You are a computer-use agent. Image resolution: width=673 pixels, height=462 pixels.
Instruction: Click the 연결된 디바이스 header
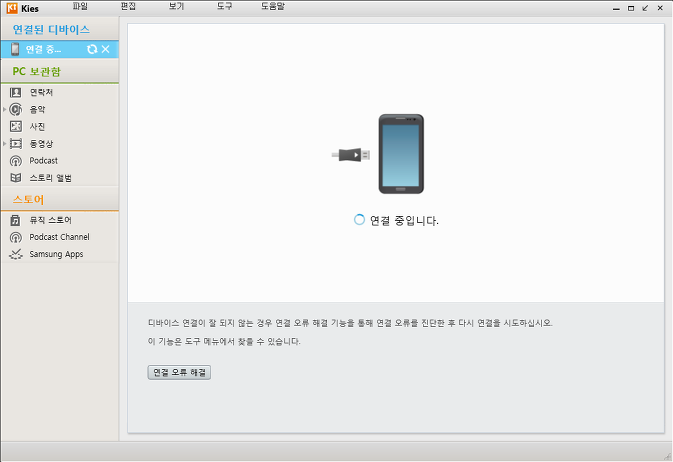[51, 29]
